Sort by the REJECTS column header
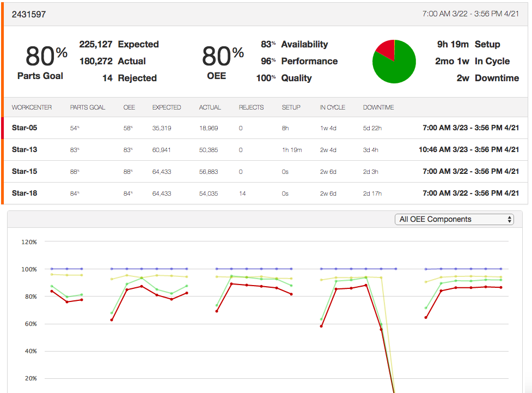Image resolution: width=532 pixels, height=393 pixels. 251,107
